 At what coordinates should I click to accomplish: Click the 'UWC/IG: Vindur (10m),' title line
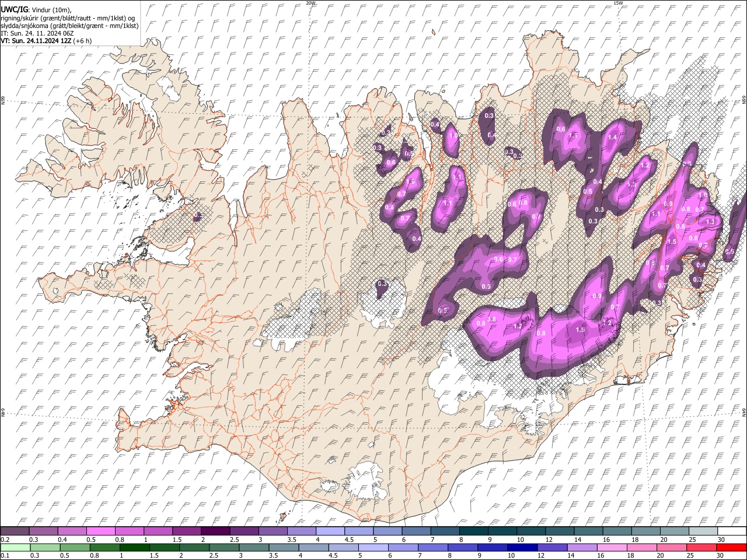pyautogui.click(x=36, y=10)
